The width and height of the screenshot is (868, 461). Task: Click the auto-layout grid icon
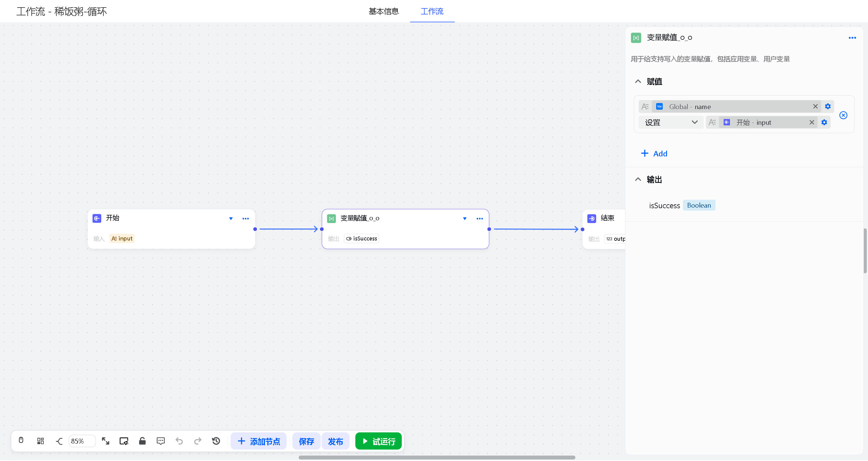(x=40, y=441)
